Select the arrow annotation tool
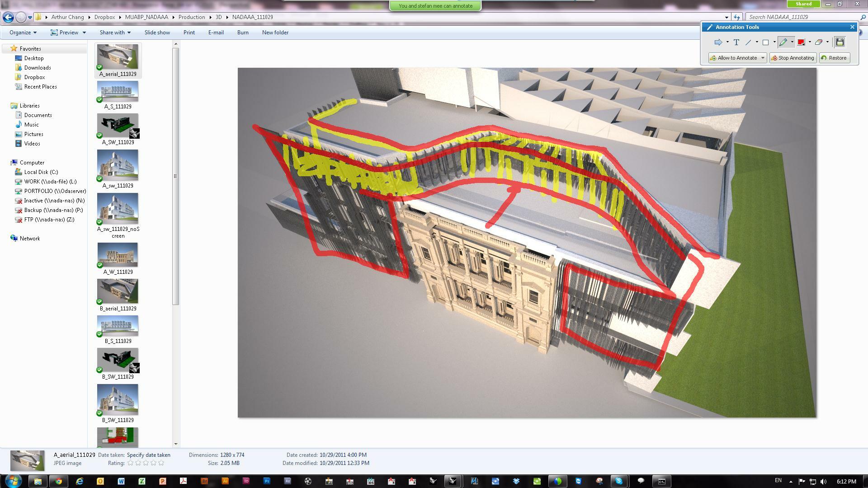This screenshot has height=488, width=868. (x=718, y=42)
